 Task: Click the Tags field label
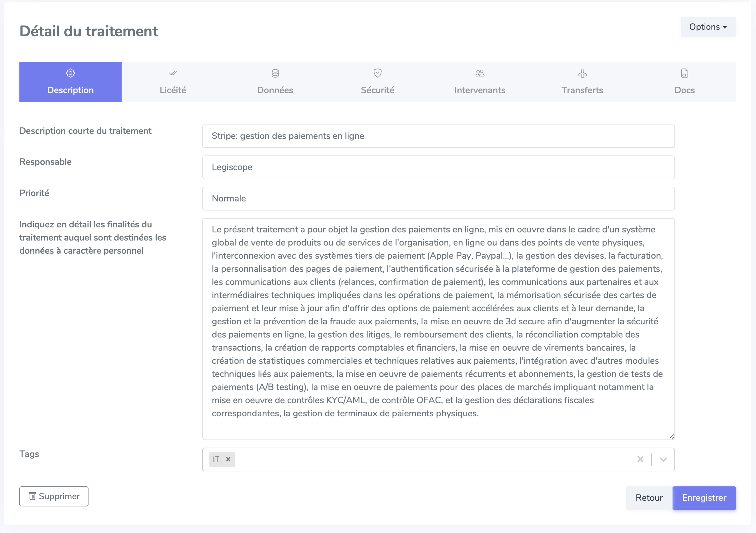point(29,454)
